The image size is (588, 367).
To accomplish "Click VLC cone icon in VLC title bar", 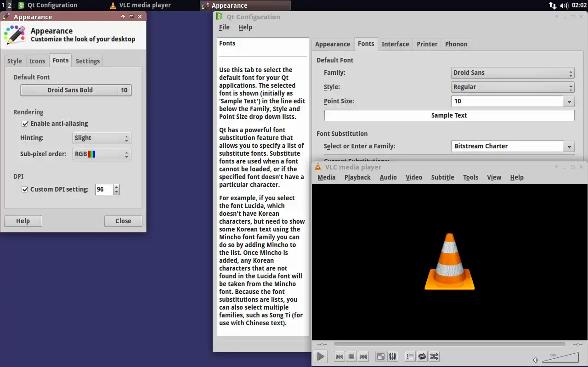I will pos(318,167).
